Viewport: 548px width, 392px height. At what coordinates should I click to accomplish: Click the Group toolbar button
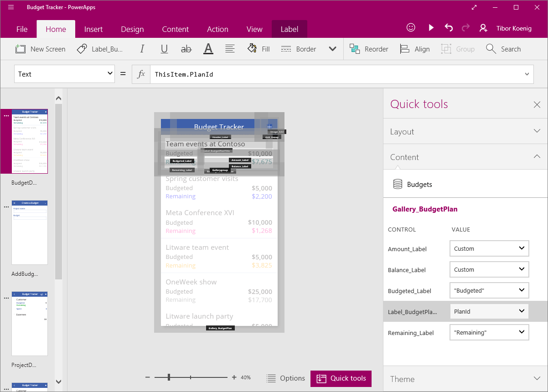[458, 49]
